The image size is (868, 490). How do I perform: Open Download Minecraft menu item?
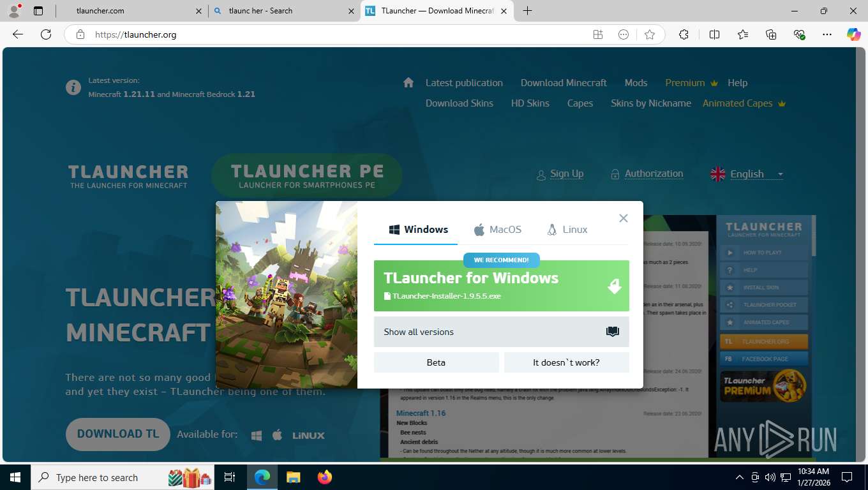point(564,83)
